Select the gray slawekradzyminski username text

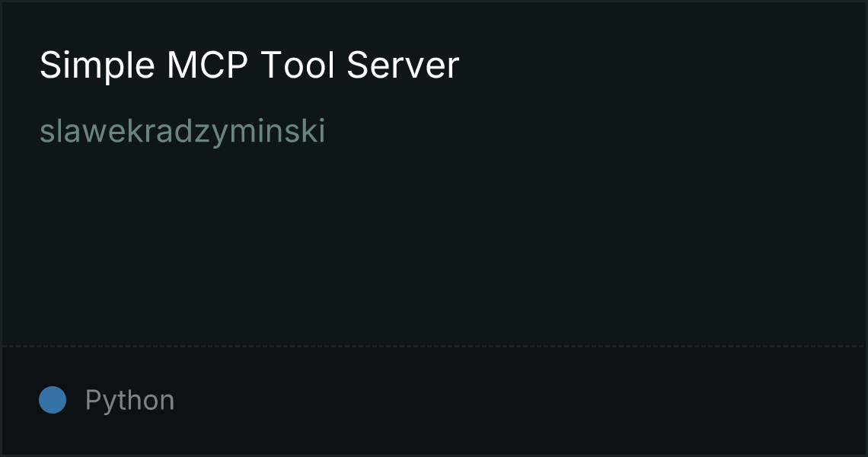click(x=183, y=131)
